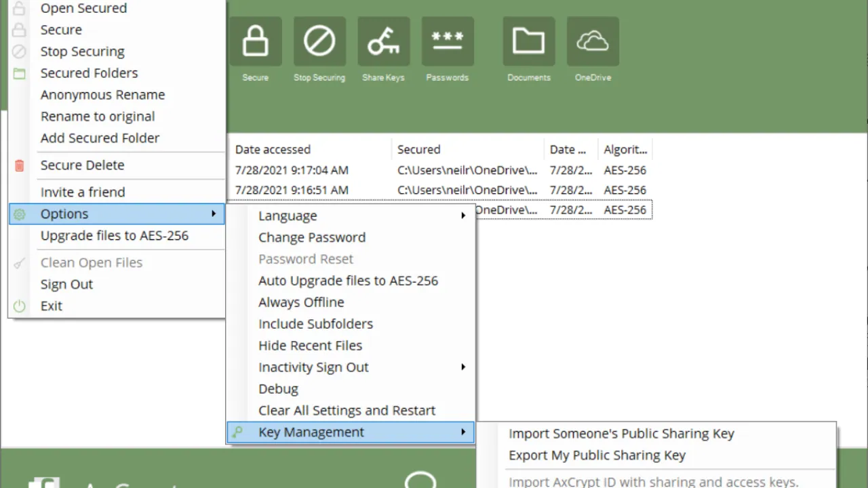The width and height of the screenshot is (868, 488).
Task: Click the red trash icon beside Secure Delete
Action: tap(19, 165)
